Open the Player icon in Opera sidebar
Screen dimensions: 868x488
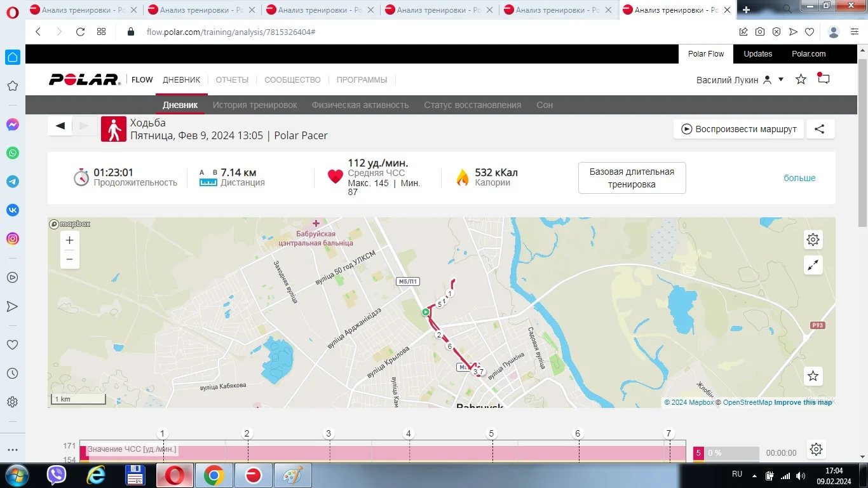(13, 277)
